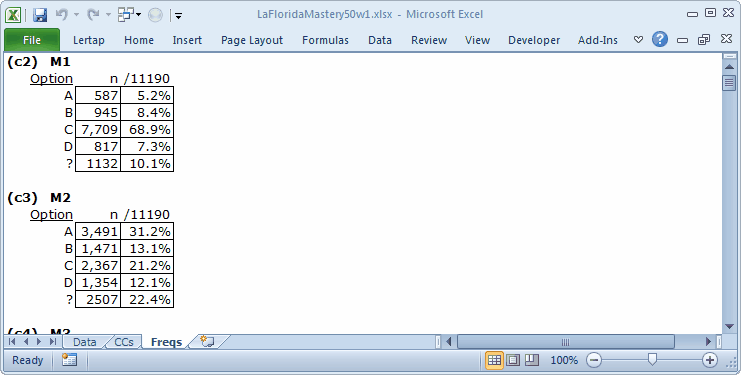Insert a new worksheet using the tab icon
This screenshot has height=375, width=741.
tap(208, 341)
